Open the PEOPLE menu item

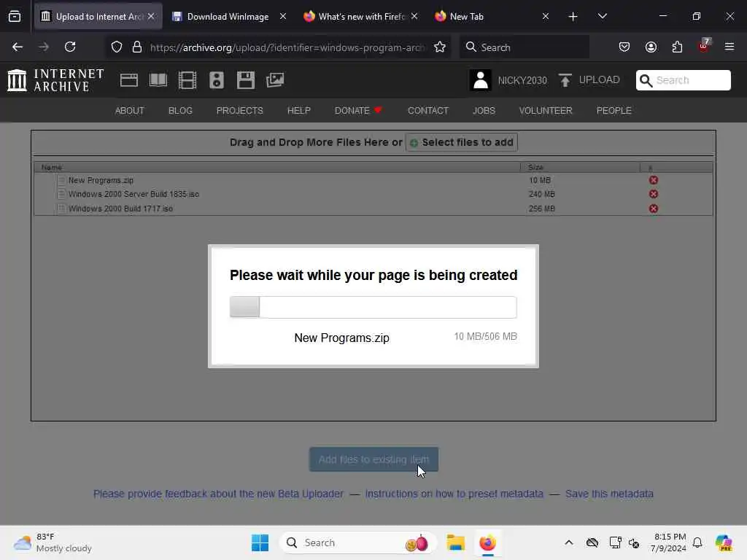click(614, 111)
